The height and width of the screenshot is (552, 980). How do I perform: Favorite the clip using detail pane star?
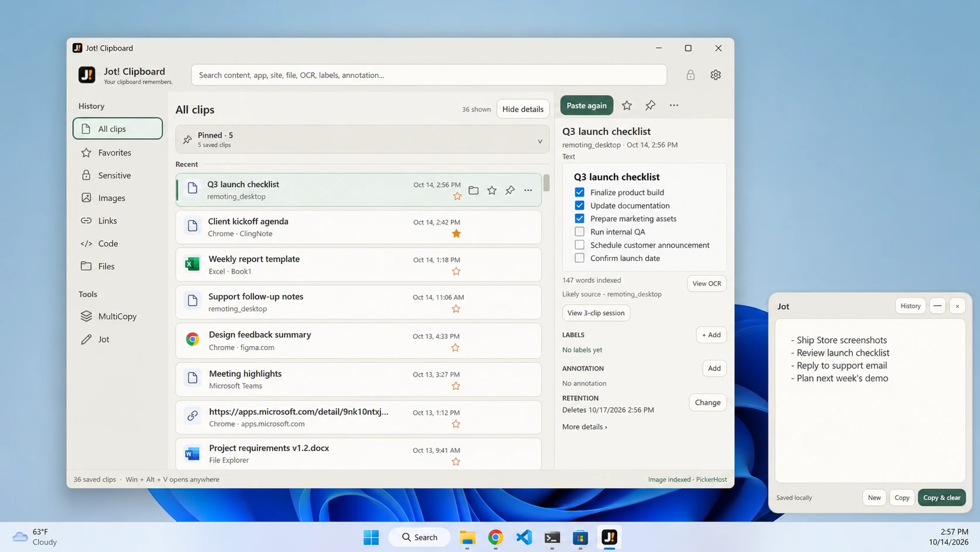(x=627, y=106)
